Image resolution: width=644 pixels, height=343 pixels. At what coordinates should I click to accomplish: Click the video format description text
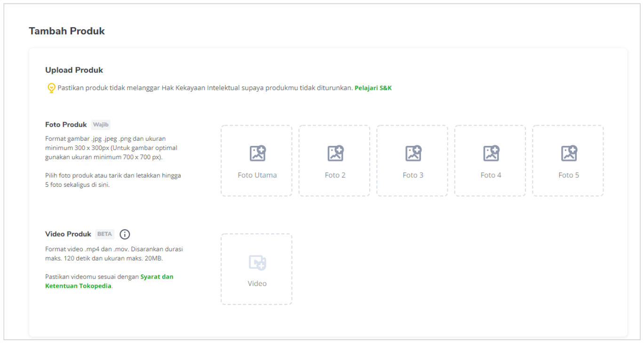(114, 254)
